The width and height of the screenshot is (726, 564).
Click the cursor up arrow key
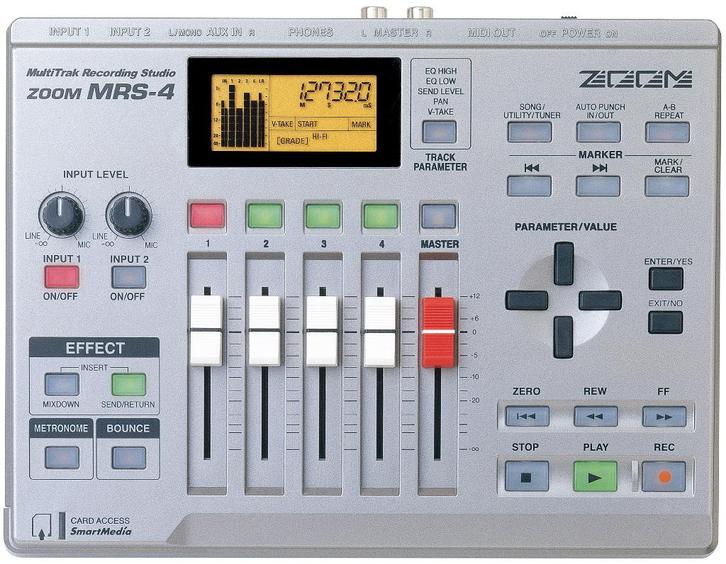[563, 263]
